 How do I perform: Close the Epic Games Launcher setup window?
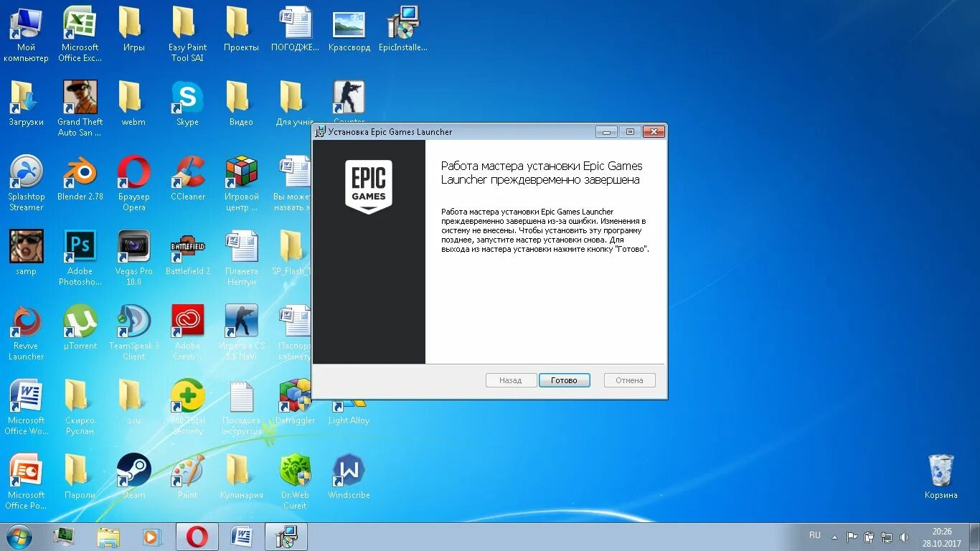coord(653,132)
